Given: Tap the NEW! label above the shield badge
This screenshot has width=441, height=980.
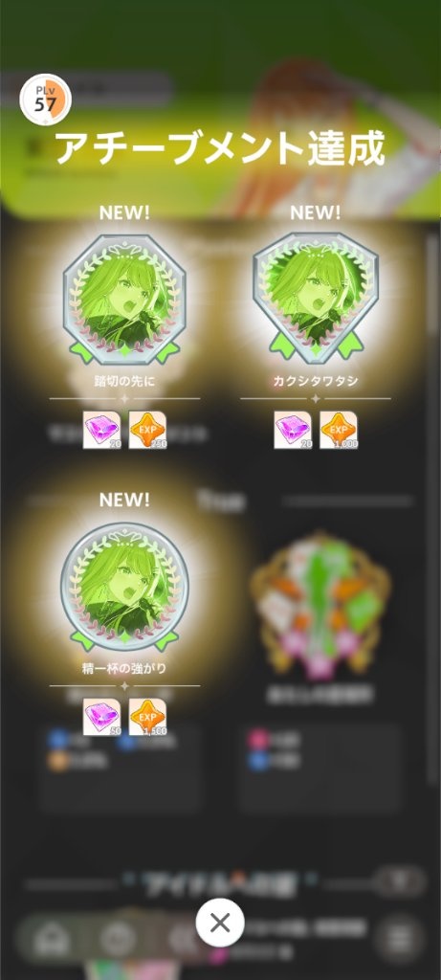Looking at the screenshot, I should click(316, 212).
